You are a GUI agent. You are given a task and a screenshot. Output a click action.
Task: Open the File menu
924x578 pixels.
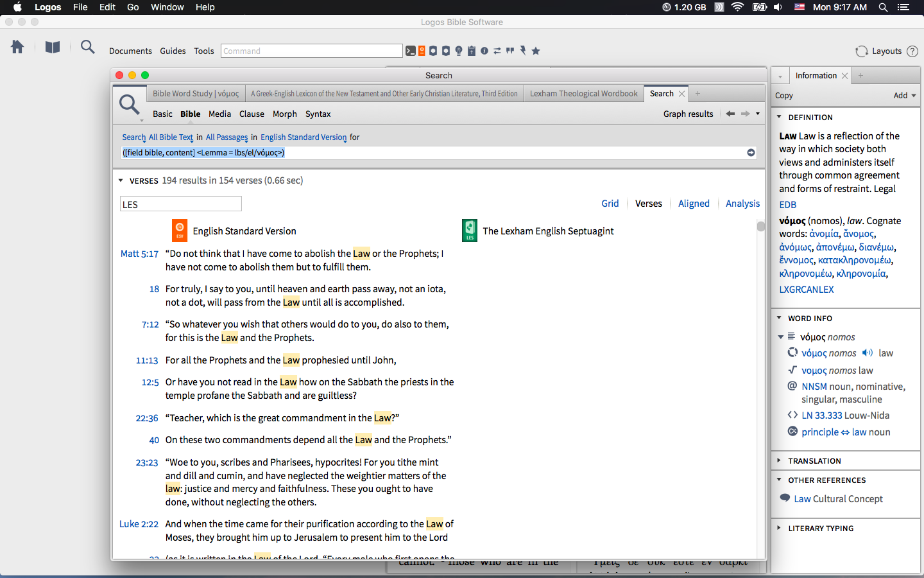[80, 7]
